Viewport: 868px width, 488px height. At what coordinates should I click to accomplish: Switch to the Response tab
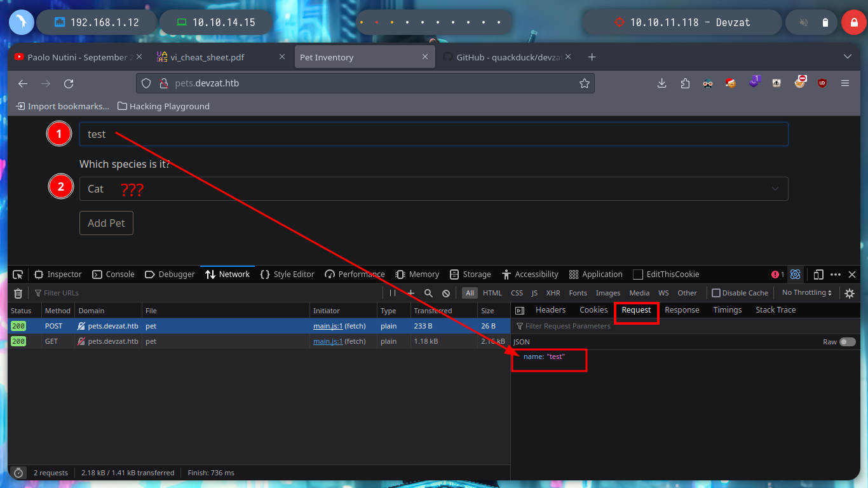pos(682,310)
